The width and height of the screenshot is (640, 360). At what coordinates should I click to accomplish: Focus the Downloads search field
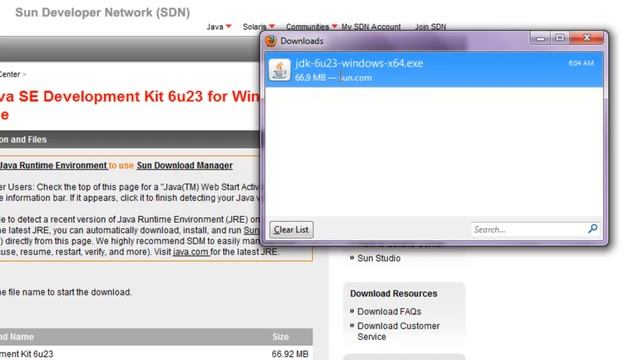[x=529, y=229]
